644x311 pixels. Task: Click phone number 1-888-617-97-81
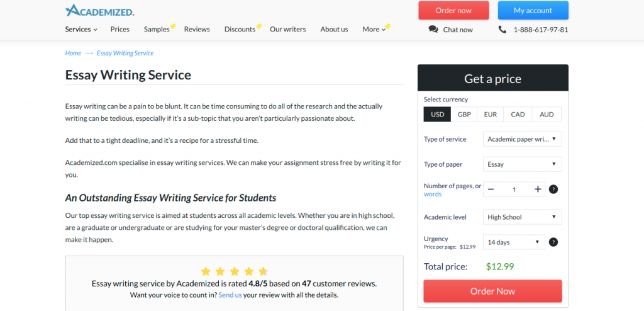(541, 30)
